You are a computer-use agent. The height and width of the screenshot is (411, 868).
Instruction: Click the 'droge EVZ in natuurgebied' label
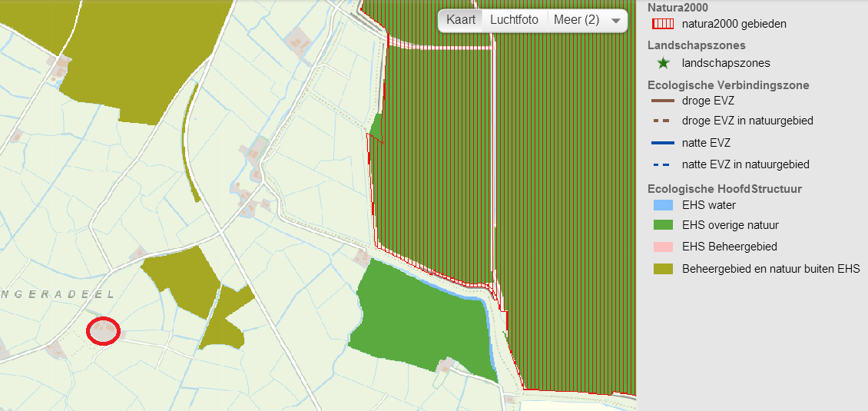click(747, 120)
